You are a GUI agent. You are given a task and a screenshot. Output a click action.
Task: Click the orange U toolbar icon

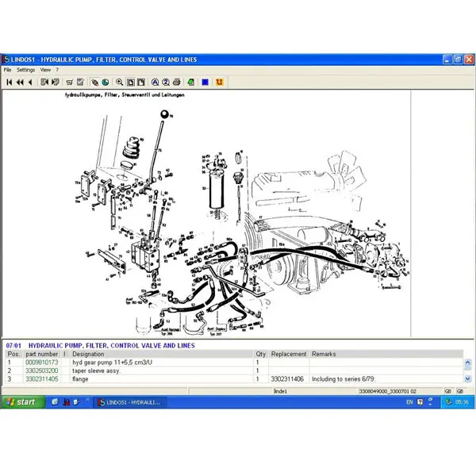[x=219, y=83]
